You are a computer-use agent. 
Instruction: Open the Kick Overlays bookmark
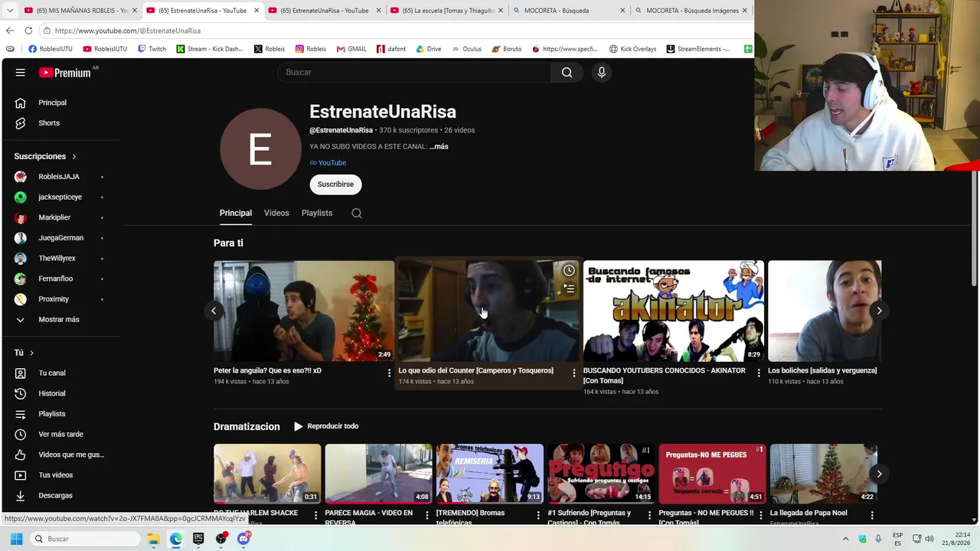(632, 49)
